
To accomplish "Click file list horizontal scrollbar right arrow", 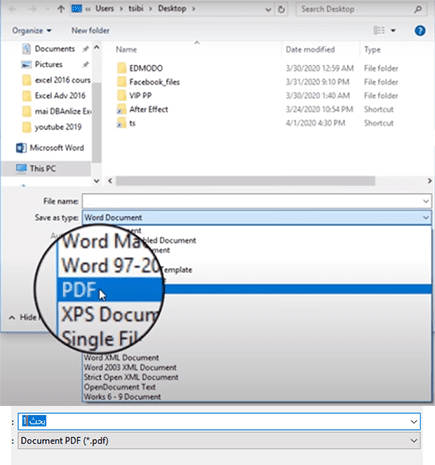I will tap(430, 181).
